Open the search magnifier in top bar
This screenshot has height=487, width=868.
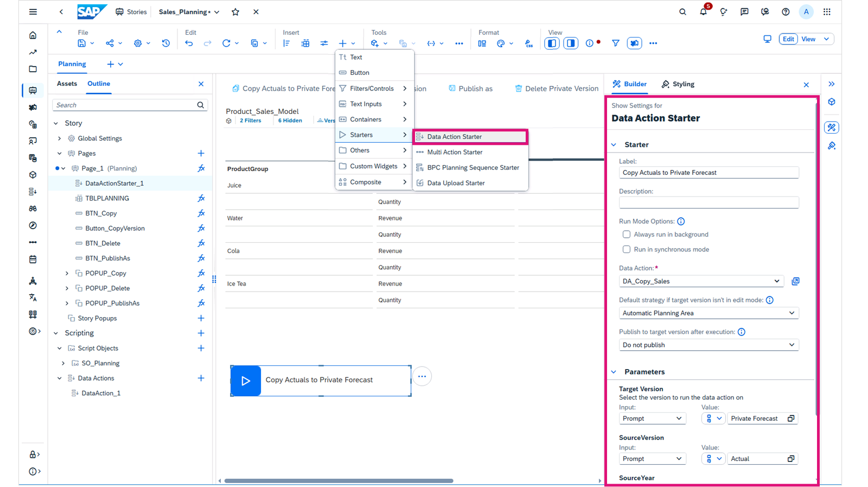pyautogui.click(x=682, y=11)
